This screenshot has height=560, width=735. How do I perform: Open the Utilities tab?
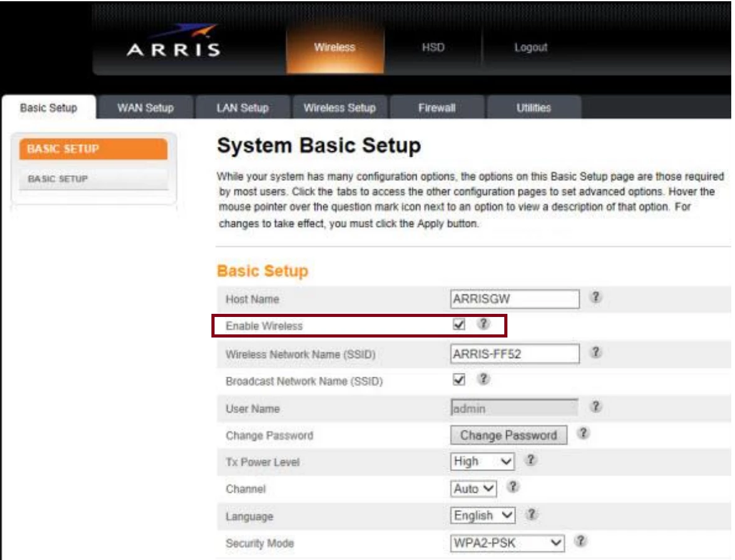point(534,108)
